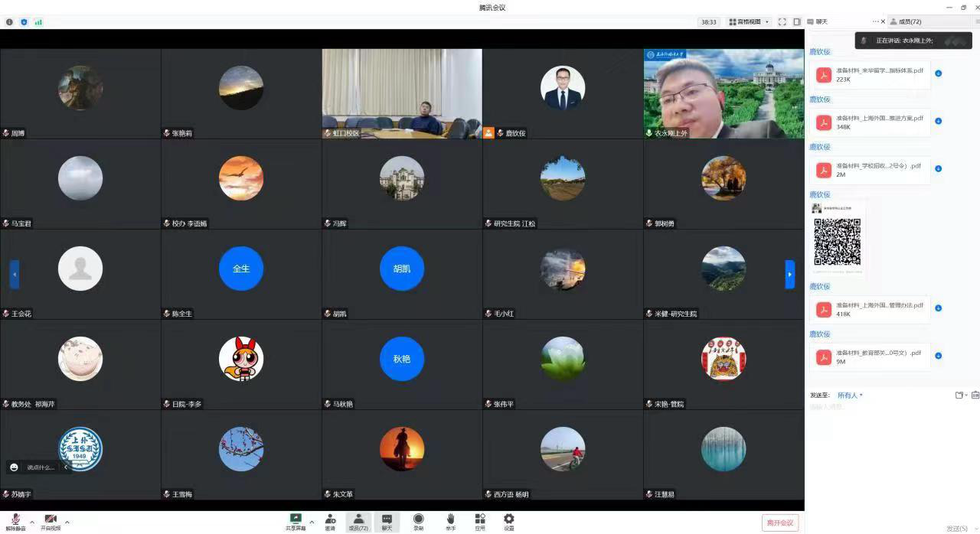Unmute the microphone (解除静音)
This screenshot has height=534, width=980.
pyautogui.click(x=15, y=521)
